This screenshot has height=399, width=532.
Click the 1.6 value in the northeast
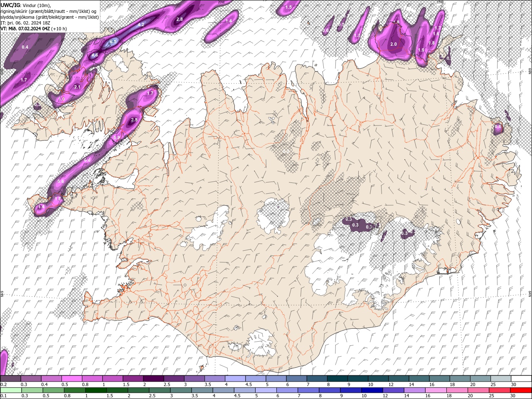click(x=436, y=34)
